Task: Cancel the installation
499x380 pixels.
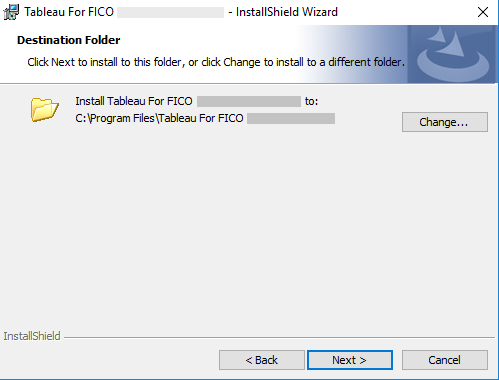Action: click(x=445, y=360)
